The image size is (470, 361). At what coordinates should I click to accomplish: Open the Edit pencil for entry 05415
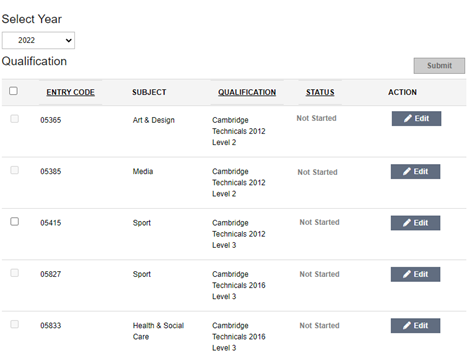415,223
